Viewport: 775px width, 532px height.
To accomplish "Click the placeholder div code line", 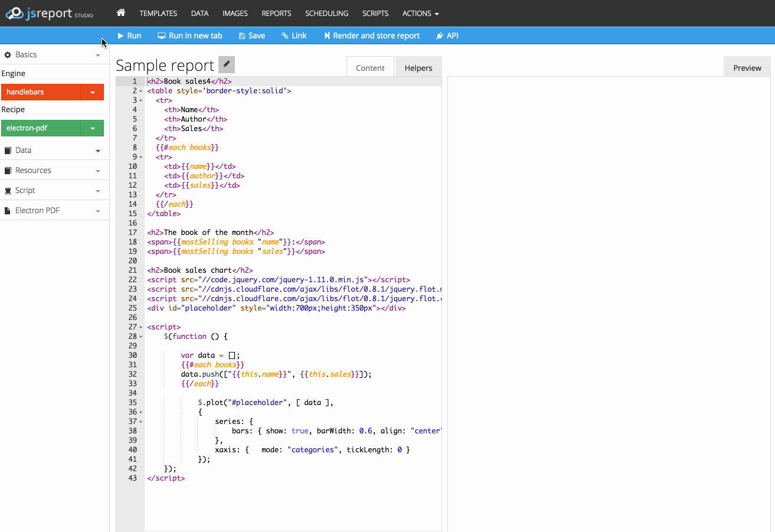I will click(x=276, y=308).
